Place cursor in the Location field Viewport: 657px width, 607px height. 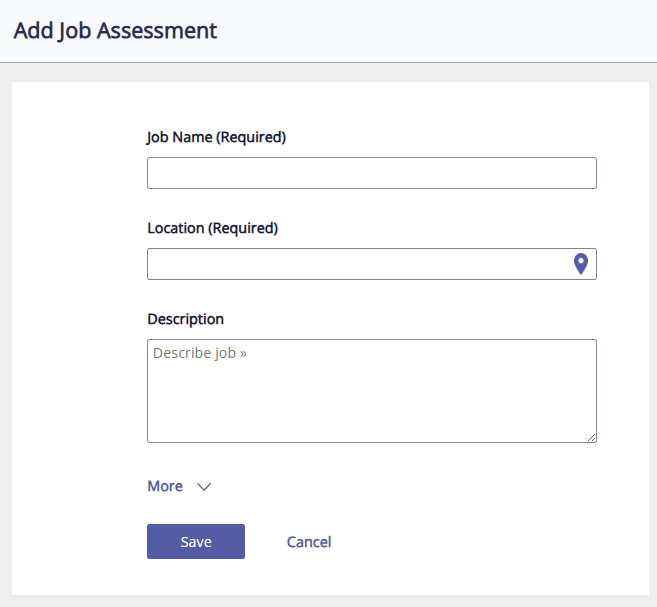click(357, 264)
